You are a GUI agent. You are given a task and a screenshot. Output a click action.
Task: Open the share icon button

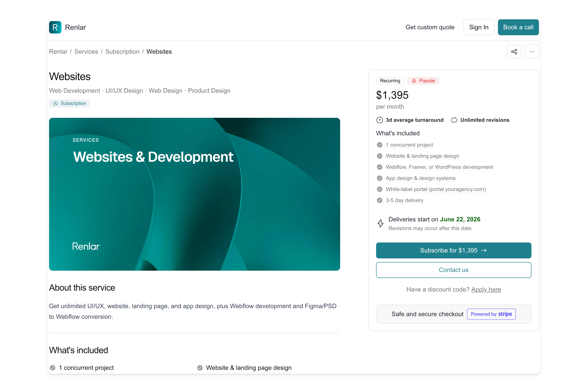coord(514,52)
